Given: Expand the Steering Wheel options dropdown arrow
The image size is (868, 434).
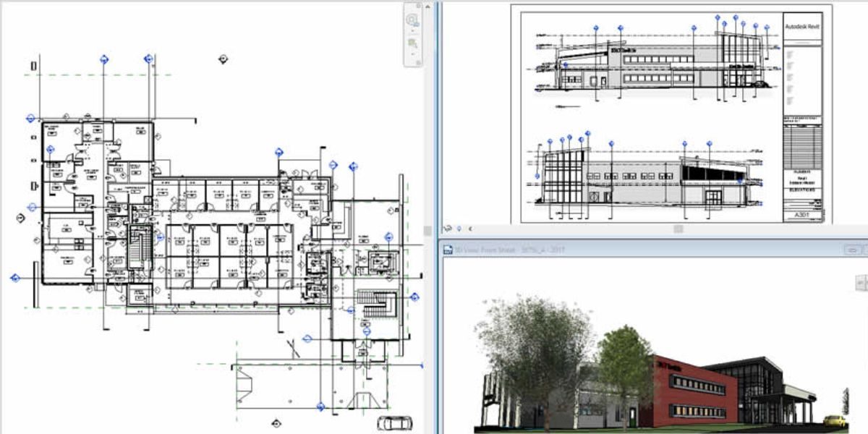Looking at the screenshot, I should [x=412, y=32].
